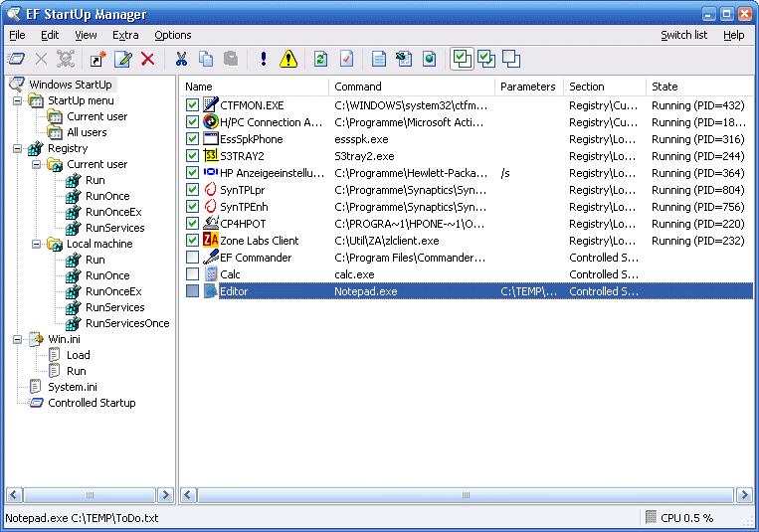Image resolution: width=759 pixels, height=532 pixels.
Task: Click the Switch list button
Action: coord(683,35)
